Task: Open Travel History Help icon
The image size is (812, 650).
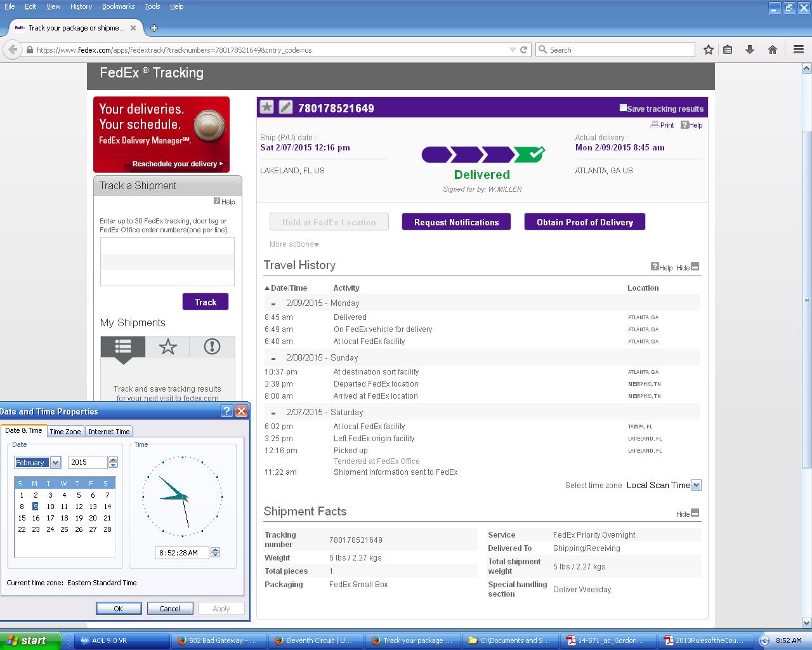Action: (x=662, y=267)
